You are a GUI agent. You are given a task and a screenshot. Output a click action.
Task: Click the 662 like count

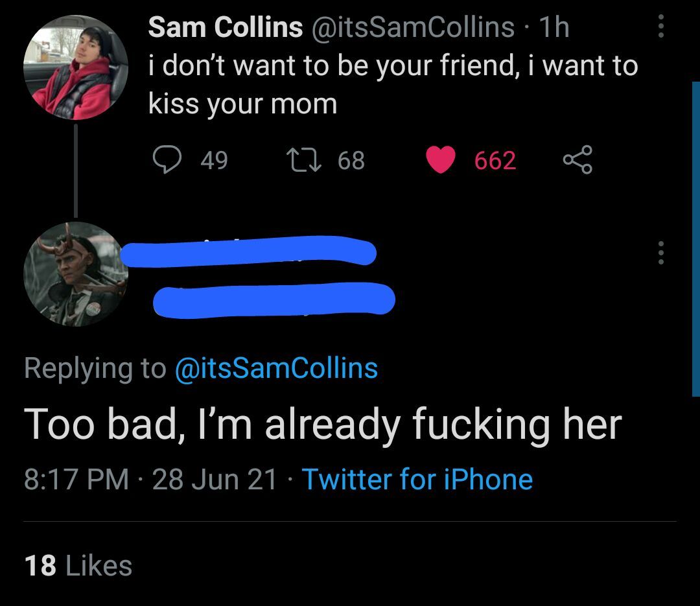495,160
